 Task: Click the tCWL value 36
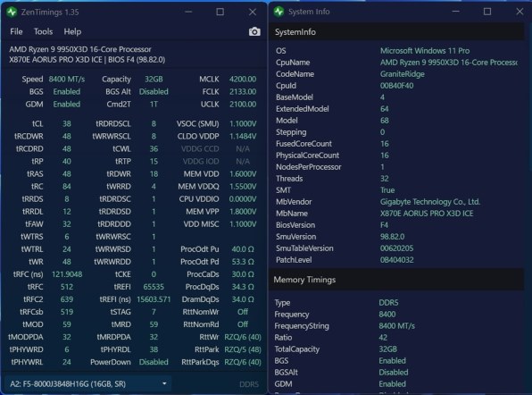point(154,148)
